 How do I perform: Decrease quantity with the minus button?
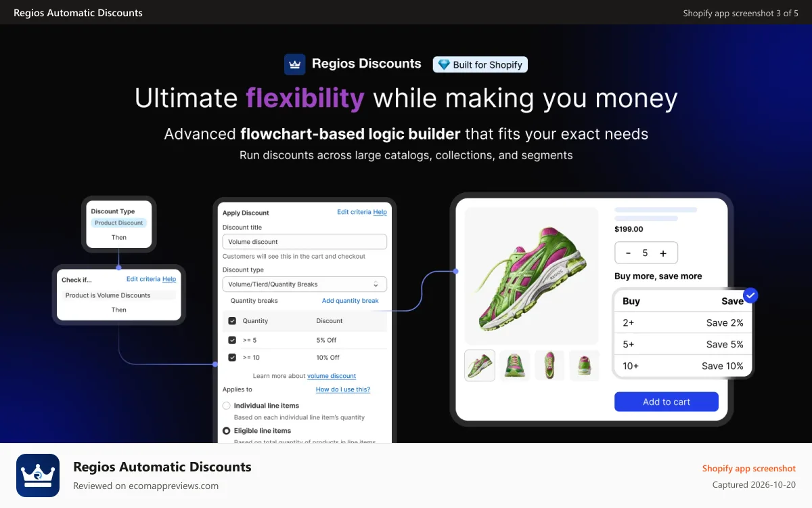628,253
